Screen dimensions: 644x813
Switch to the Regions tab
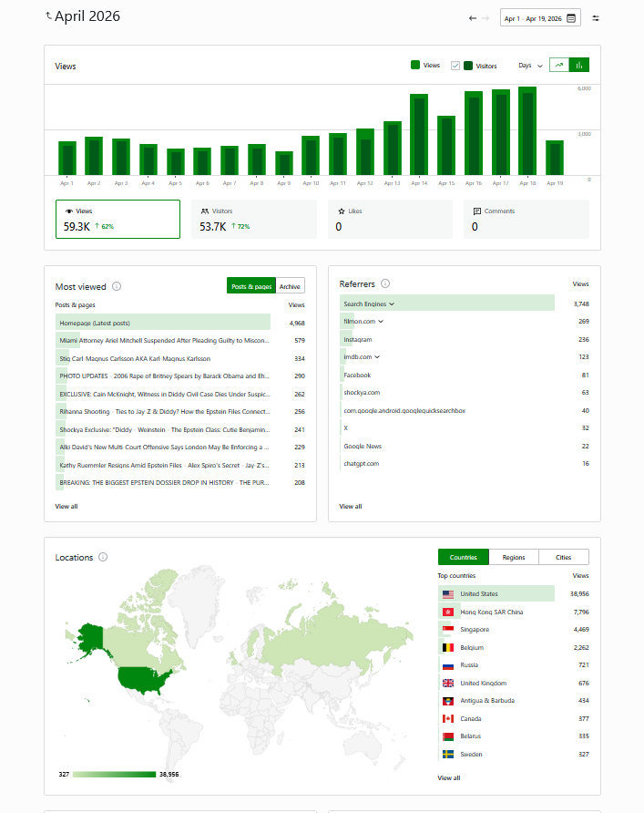(514, 557)
